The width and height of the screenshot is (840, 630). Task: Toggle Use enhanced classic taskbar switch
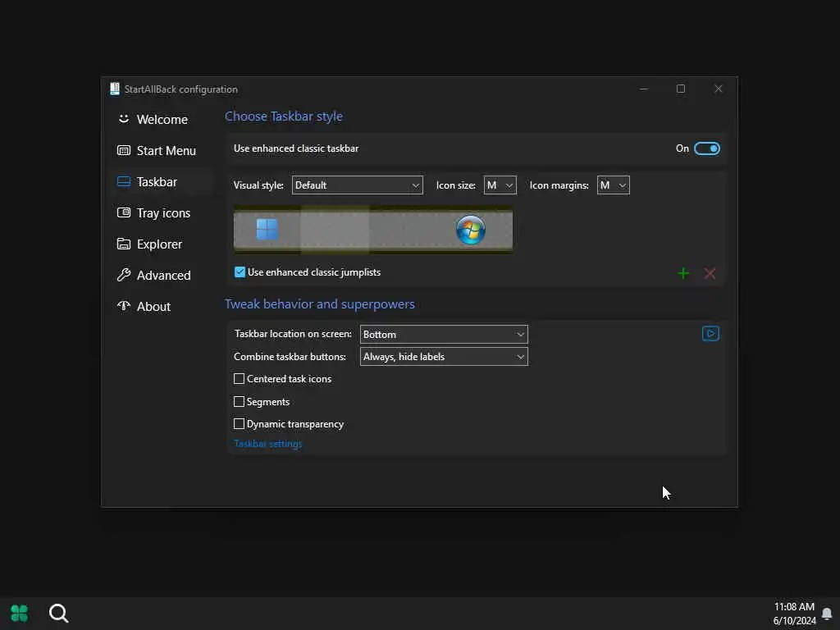[x=706, y=148]
